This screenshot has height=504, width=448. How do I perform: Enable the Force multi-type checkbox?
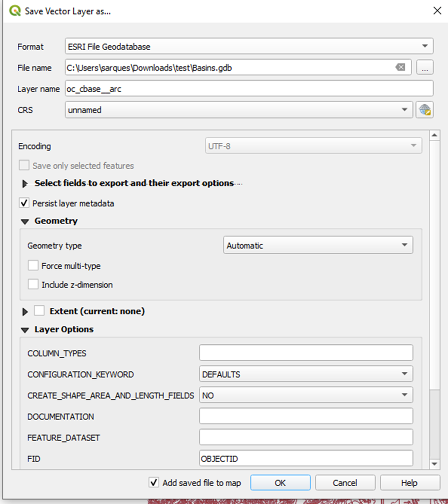coord(33,266)
